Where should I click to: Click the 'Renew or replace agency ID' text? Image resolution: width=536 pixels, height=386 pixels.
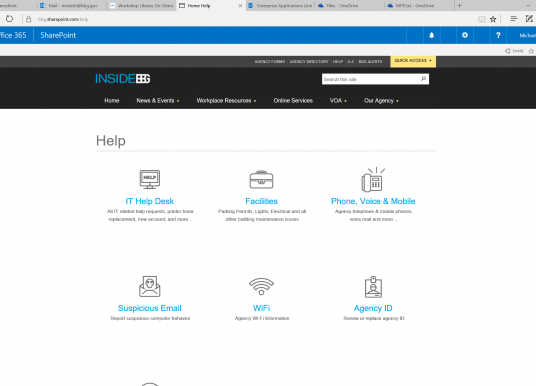tap(374, 318)
